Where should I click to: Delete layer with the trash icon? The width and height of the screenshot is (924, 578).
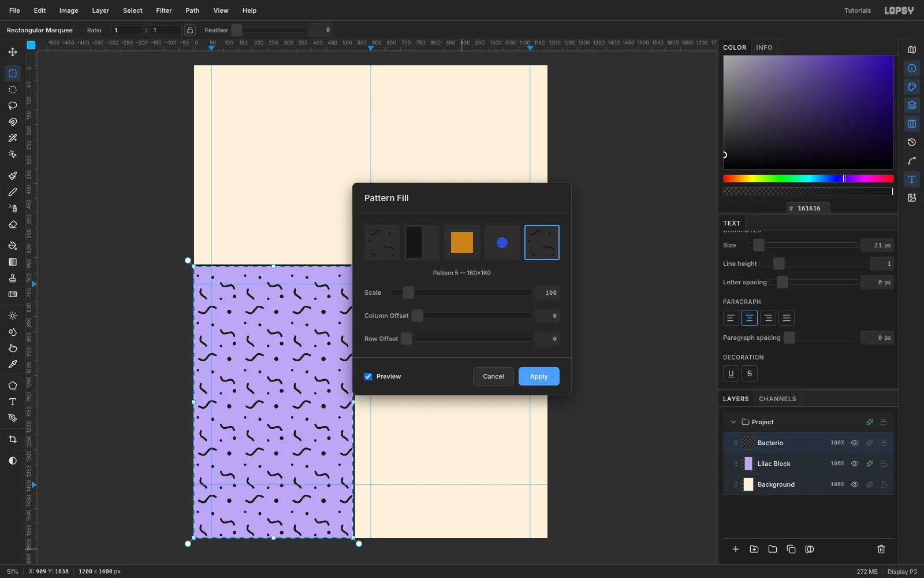pyautogui.click(x=881, y=549)
